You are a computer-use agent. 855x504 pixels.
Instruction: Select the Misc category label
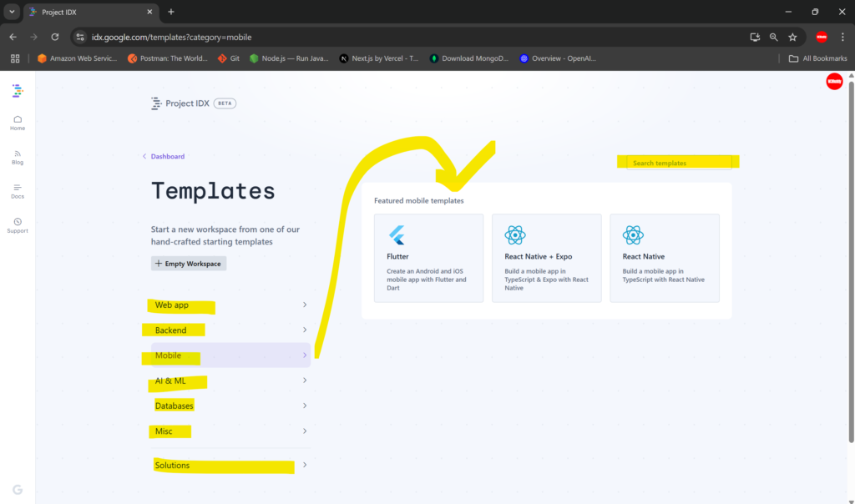[x=164, y=431]
